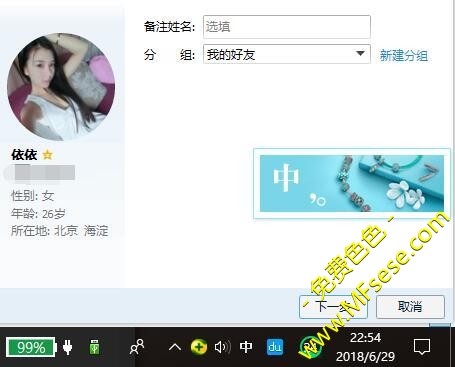Viewport: 455px width, 367px height.
Task: Click the green circular tray icon
Action: click(x=310, y=347)
